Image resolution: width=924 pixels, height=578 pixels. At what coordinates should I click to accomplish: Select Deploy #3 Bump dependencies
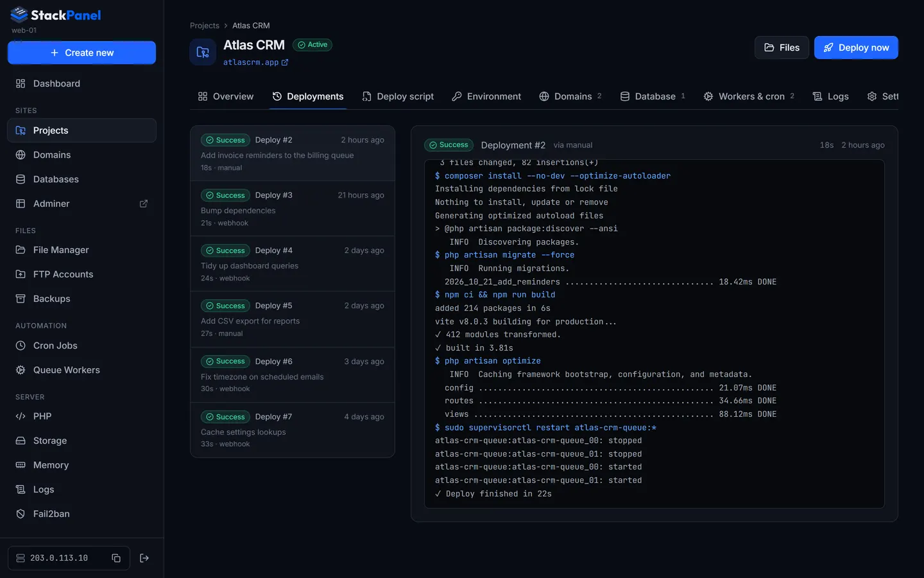293,209
